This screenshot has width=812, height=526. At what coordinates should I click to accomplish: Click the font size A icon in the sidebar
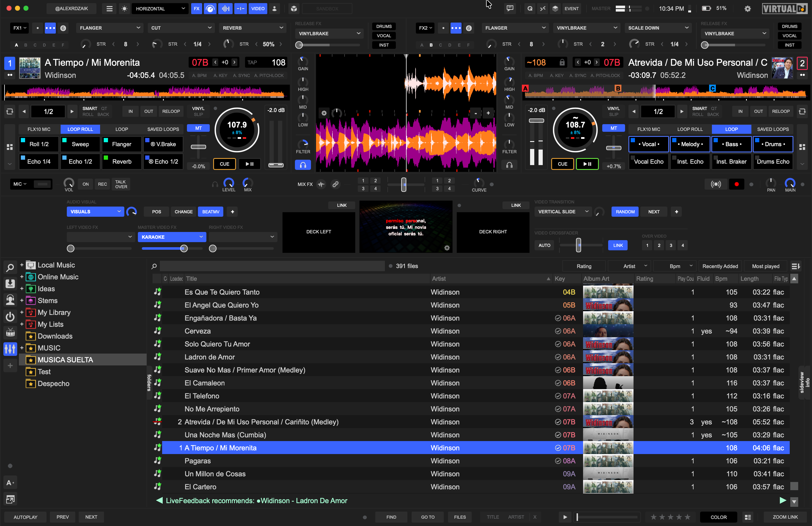point(10,483)
